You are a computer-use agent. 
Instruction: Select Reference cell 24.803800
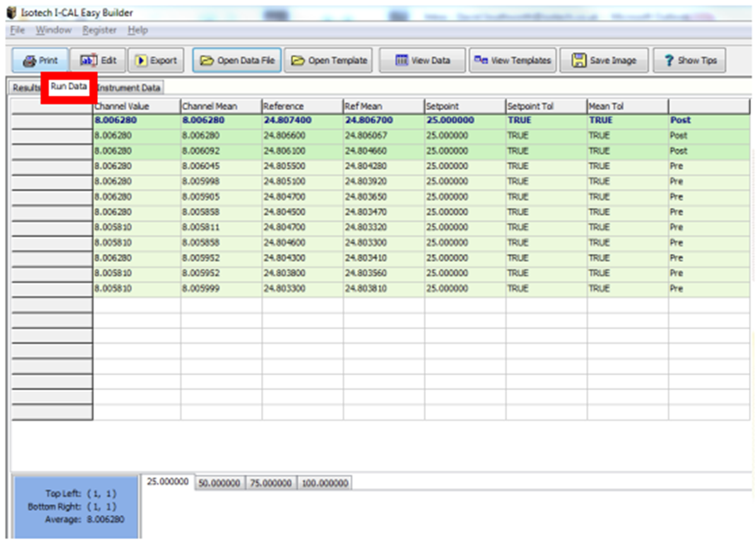[303, 273]
